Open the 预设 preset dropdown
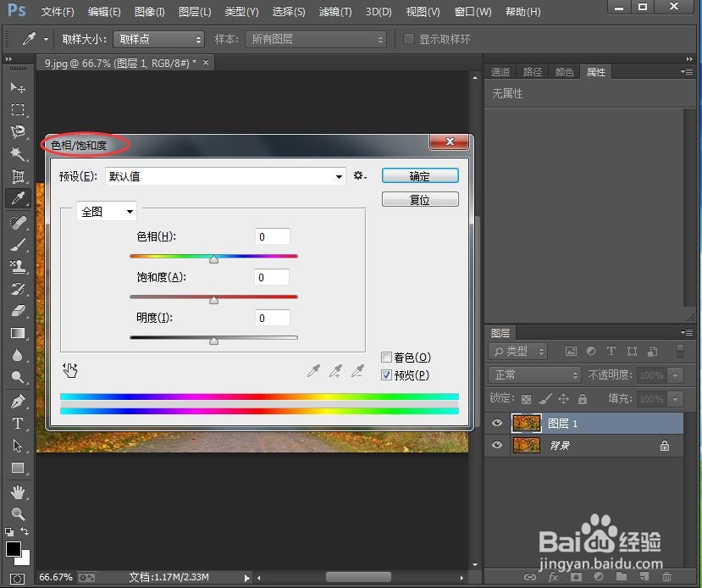Image resolution: width=702 pixels, height=588 pixels. click(x=225, y=176)
